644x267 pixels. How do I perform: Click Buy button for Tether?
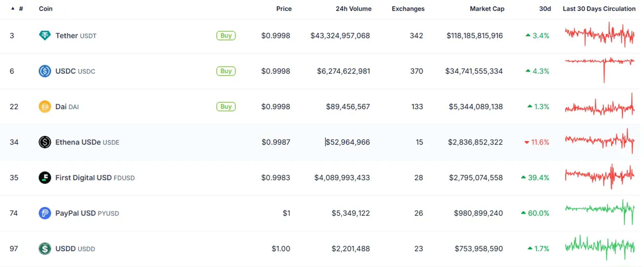click(226, 36)
